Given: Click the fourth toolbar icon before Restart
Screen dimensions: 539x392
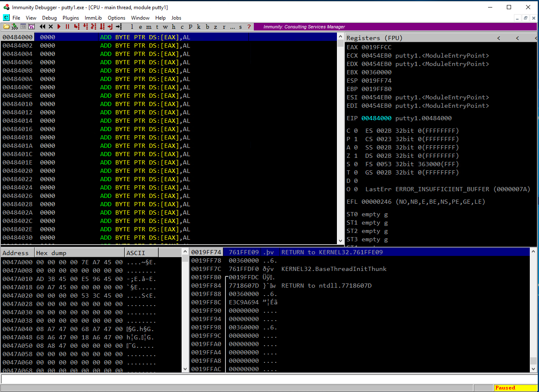Looking at the screenshot, I should point(31,27).
